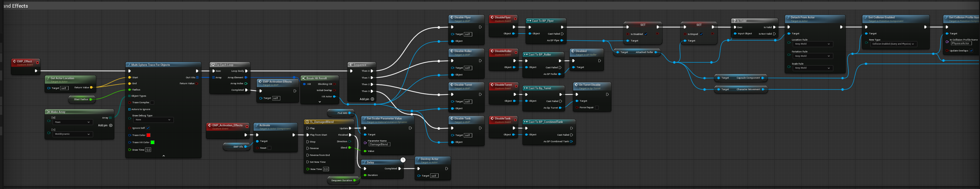Click the Get Actor Location Return Value pin
Screen dimensions: 980x189
click(x=91, y=87)
